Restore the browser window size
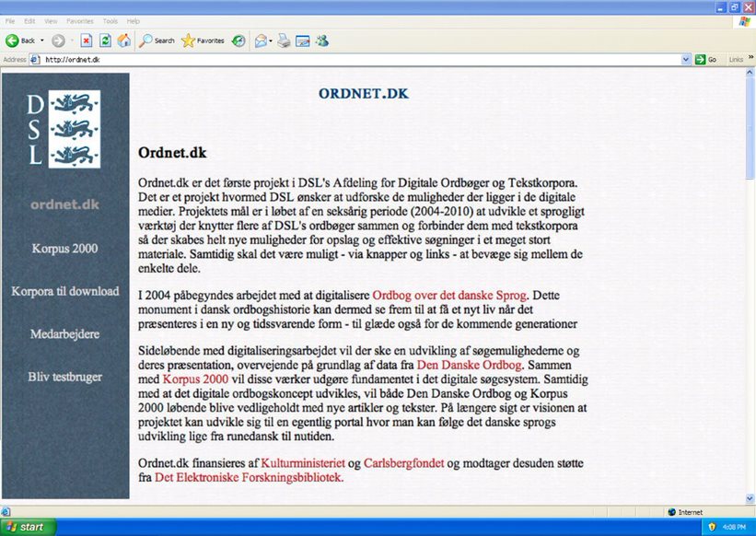The height and width of the screenshot is (536, 756). pyautogui.click(x=734, y=7)
